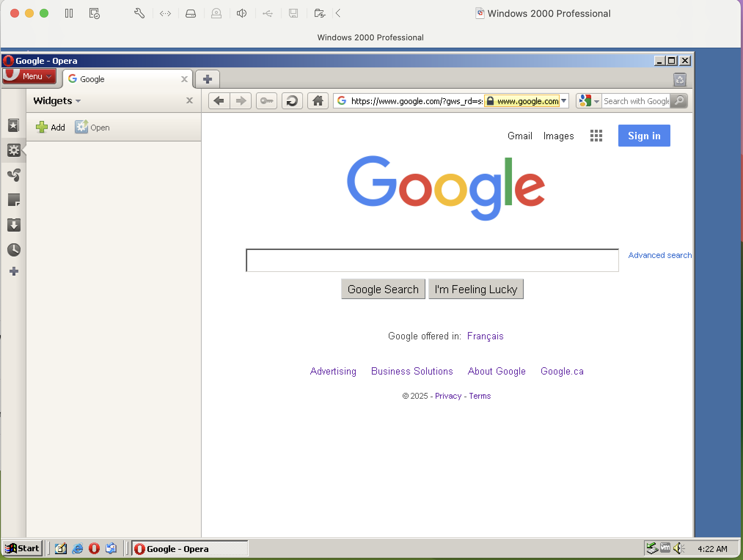Image resolution: width=743 pixels, height=560 pixels.
Task: Open the Privacy link
Action: tap(448, 396)
